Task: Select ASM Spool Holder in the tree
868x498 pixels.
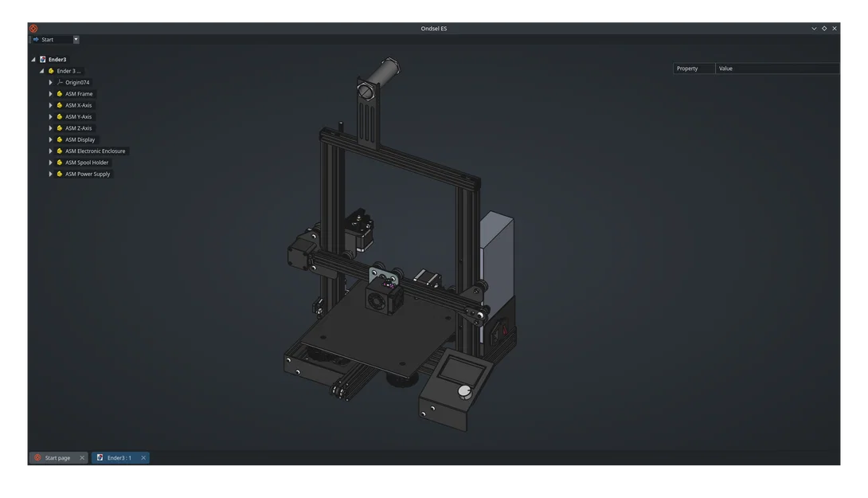Action: pos(86,163)
